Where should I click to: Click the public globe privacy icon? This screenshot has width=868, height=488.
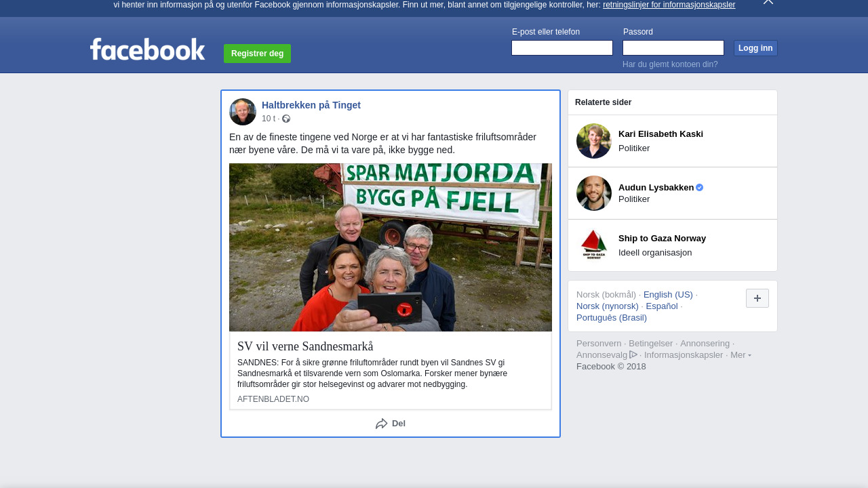pos(286,119)
